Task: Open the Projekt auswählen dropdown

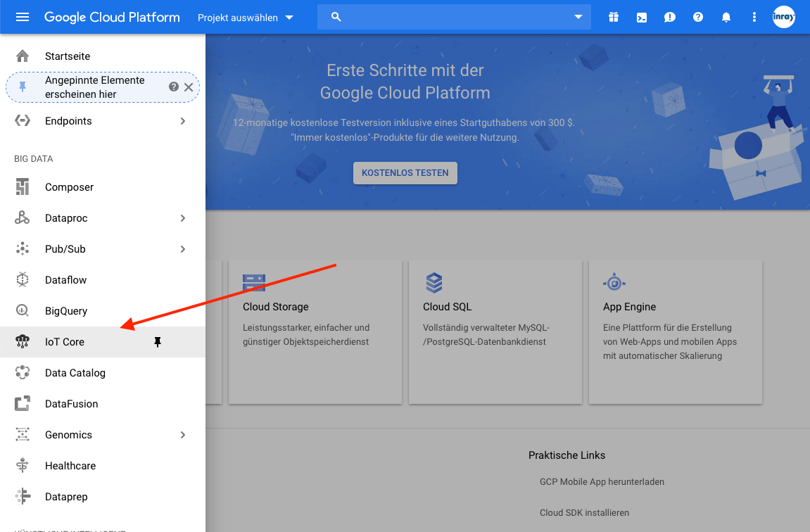Action: click(246, 18)
